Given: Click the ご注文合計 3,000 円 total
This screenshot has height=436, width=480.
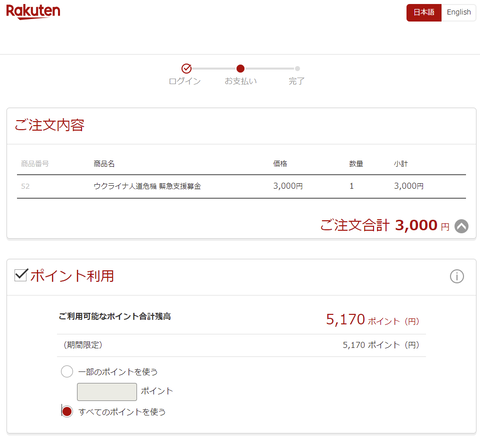Looking at the screenshot, I should pos(385,226).
